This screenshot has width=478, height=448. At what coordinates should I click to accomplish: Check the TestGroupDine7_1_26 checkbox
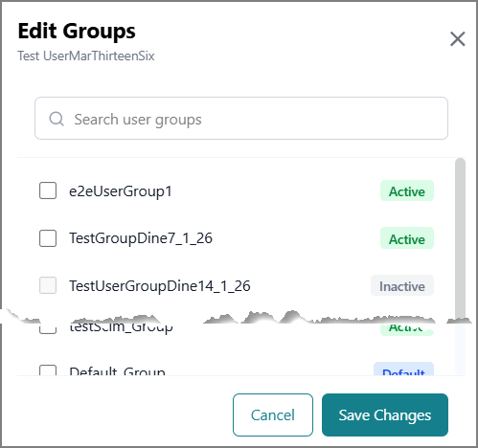(x=48, y=238)
